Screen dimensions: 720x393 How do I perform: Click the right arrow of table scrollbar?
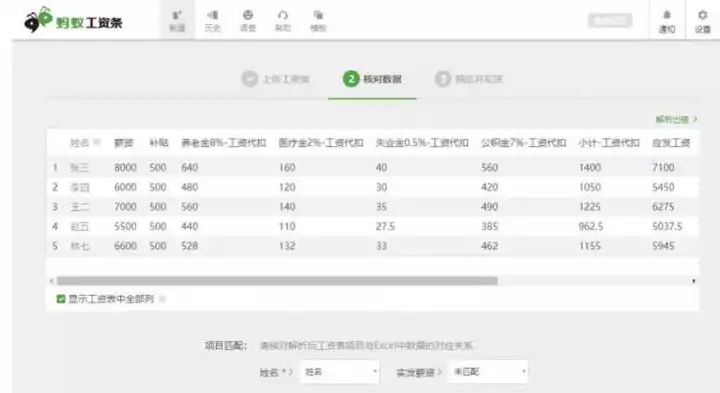pyautogui.click(x=693, y=281)
